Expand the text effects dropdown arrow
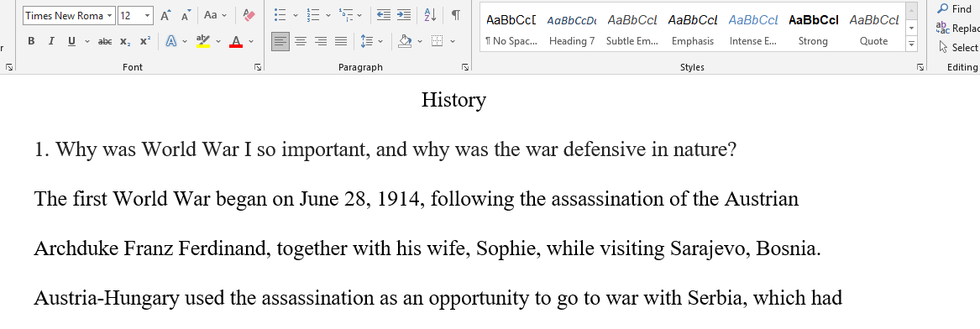 pos(185,41)
